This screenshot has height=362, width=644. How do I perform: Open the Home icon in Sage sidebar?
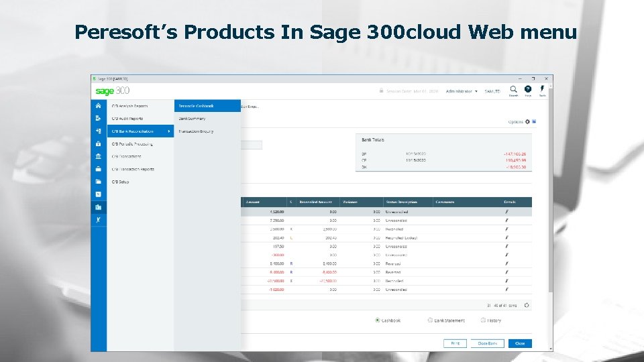pyautogui.click(x=98, y=106)
